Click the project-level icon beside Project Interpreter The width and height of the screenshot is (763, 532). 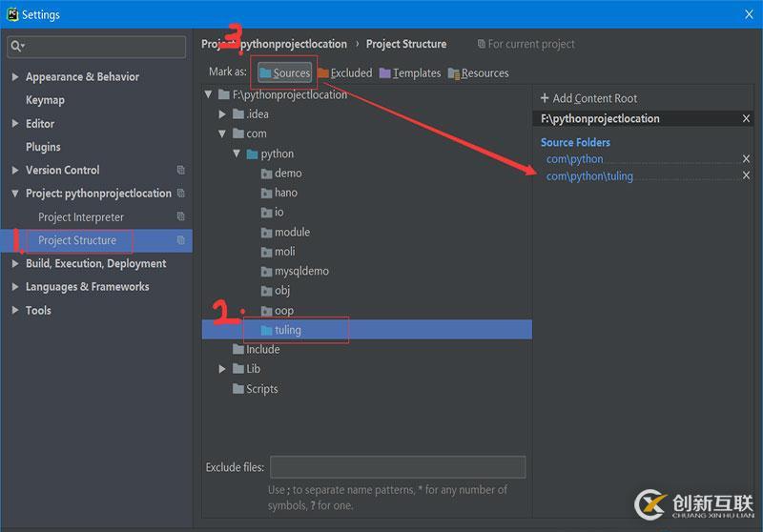pyautogui.click(x=181, y=216)
